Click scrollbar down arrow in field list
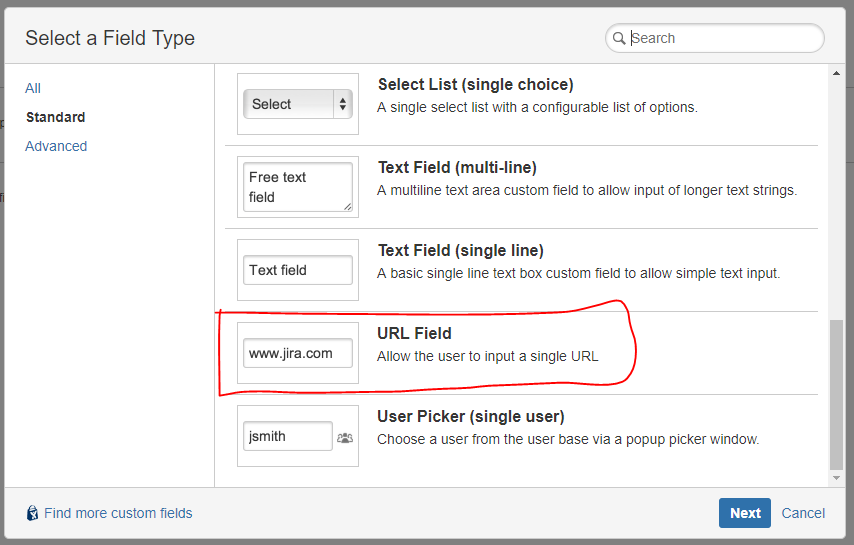Screen dimensions: 854x545 [837, 478]
